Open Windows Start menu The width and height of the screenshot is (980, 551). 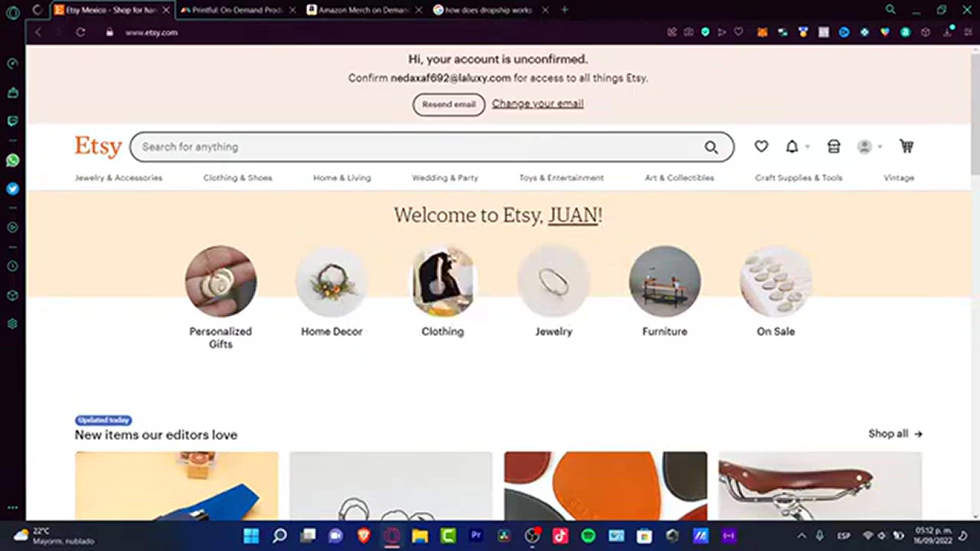coord(251,536)
